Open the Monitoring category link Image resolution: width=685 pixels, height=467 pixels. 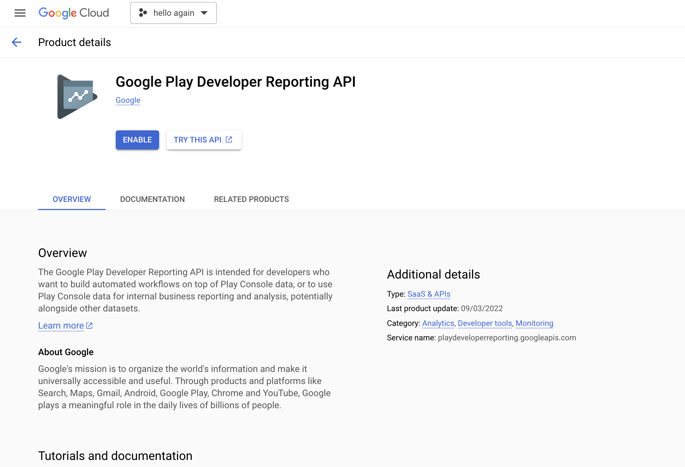pyautogui.click(x=534, y=323)
